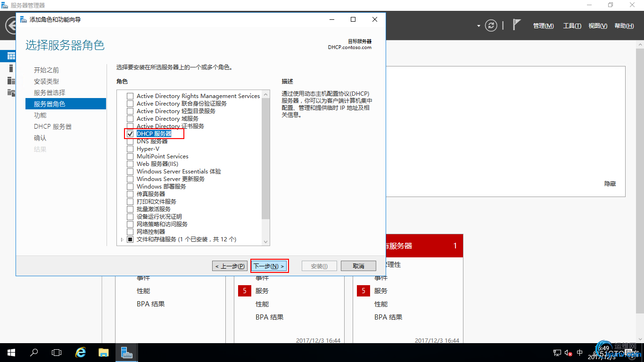Image resolution: width=644 pixels, height=362 pixels.
Task: Go to 服务器选择 wizard step
Action: coord(50,93)
